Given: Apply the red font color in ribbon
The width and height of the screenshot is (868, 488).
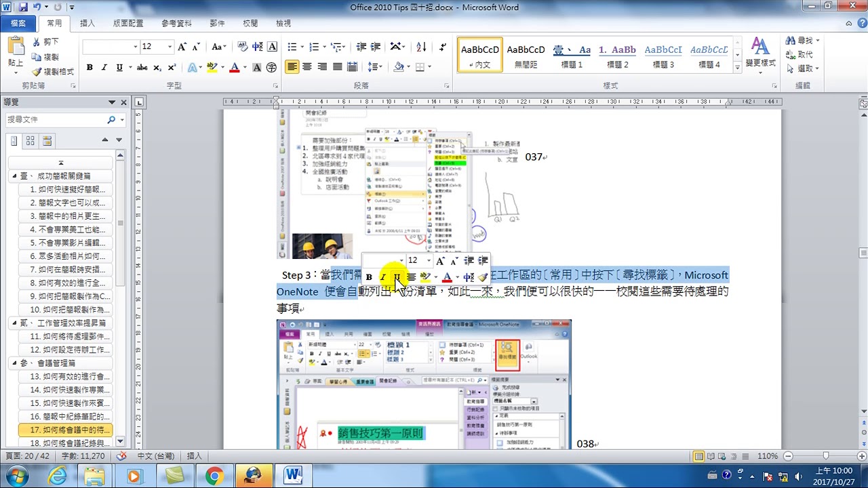Looking at the screenshot, I should [x=235, y=67].
